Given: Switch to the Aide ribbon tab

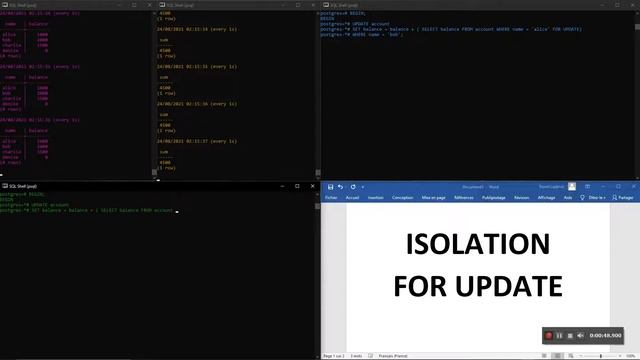Looking at the screenshot, I should click(x=568, y=198).
